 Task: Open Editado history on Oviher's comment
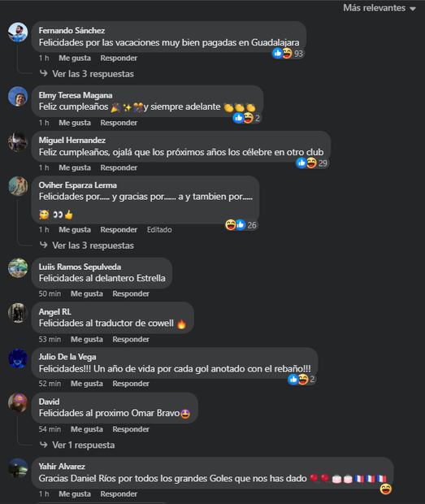[x=159, y=230]
